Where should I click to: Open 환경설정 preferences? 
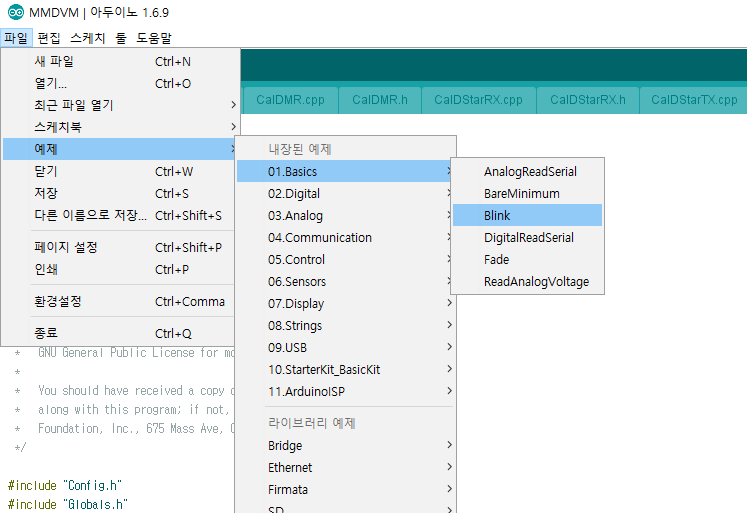[x=119, y=302]
